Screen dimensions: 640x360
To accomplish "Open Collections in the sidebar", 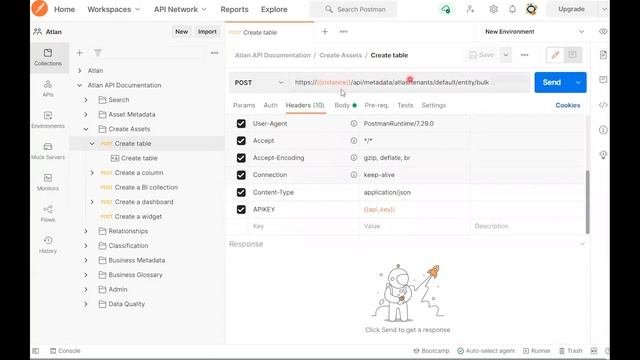I will (x=48, y=57).
